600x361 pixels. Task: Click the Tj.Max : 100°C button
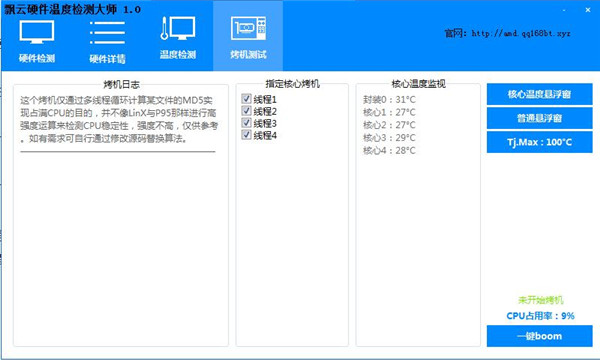point(540,142)
